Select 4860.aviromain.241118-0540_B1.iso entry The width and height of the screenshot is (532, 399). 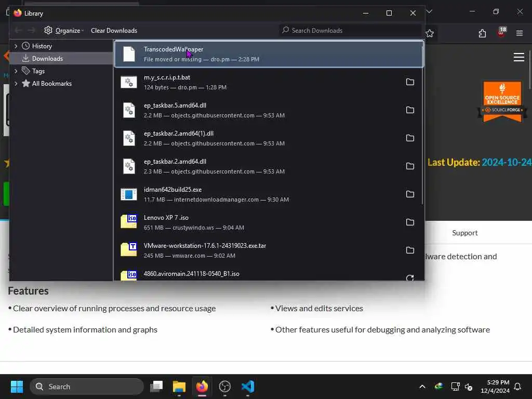[191, 274]
